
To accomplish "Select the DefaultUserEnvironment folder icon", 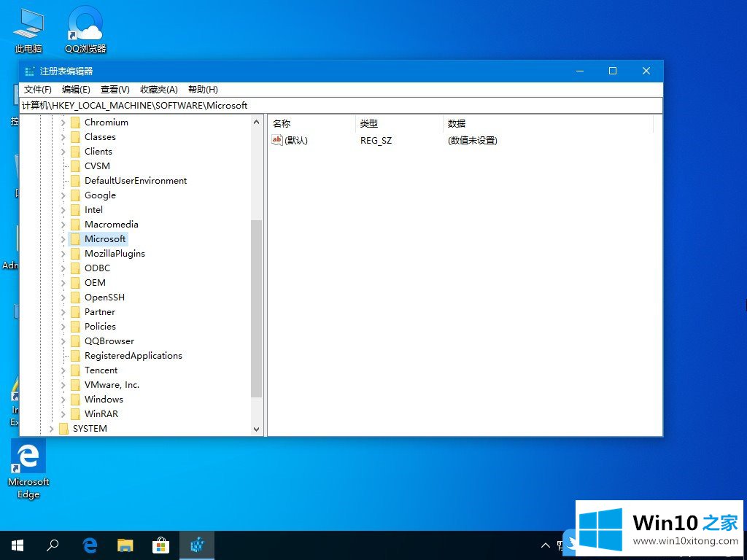I will point(75,181).
